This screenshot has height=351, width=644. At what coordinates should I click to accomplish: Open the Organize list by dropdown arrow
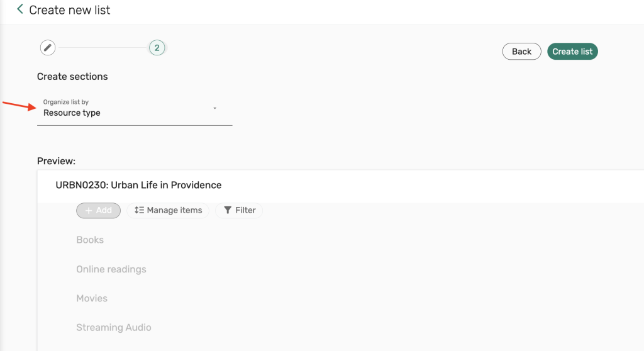pyautogui.click(x=215, y=108)
